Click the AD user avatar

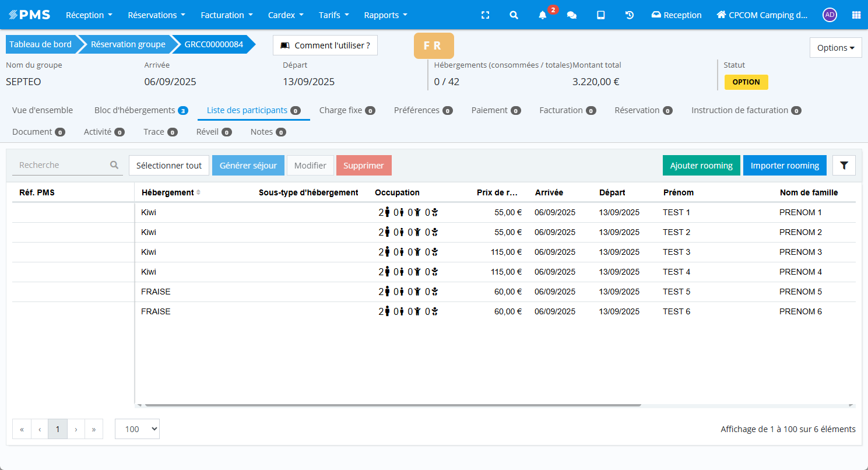tap(829, 15)
